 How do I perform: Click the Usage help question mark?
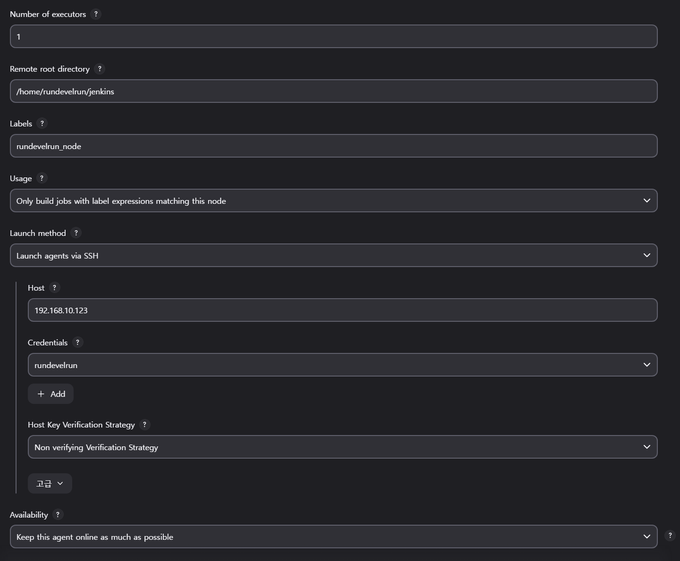[42, 178]
